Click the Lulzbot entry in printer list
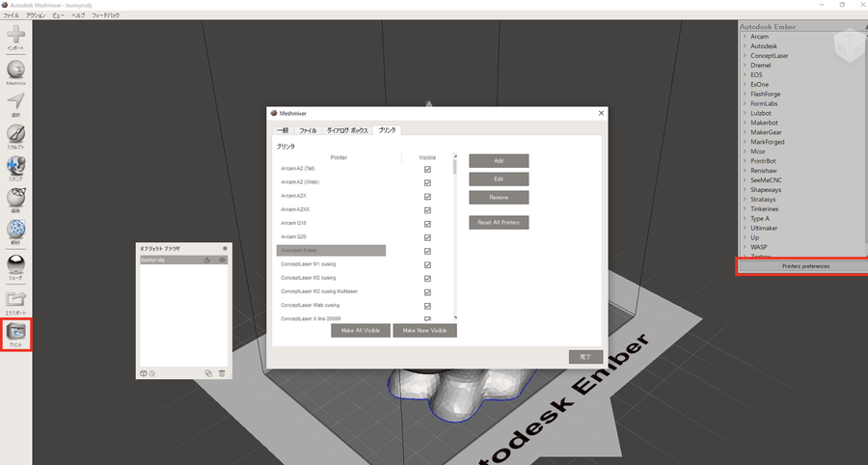 [761, 113]
